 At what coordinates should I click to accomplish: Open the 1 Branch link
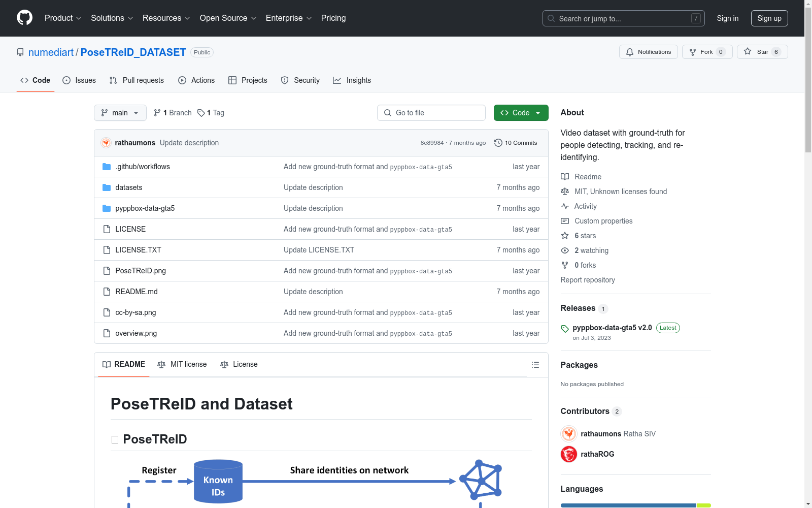pyautogui.click(x=173, y=113)
